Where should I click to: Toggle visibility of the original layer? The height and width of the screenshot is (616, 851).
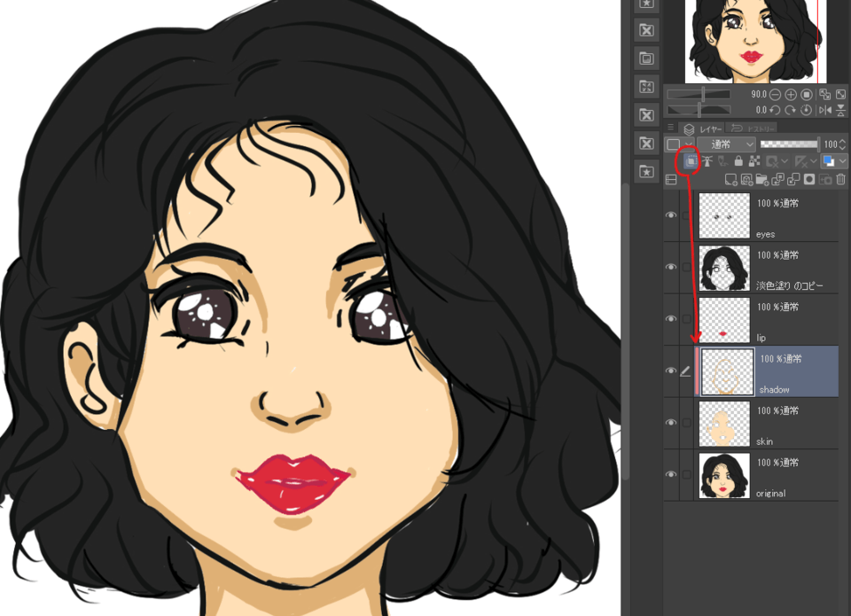click(x=671, y=474)
